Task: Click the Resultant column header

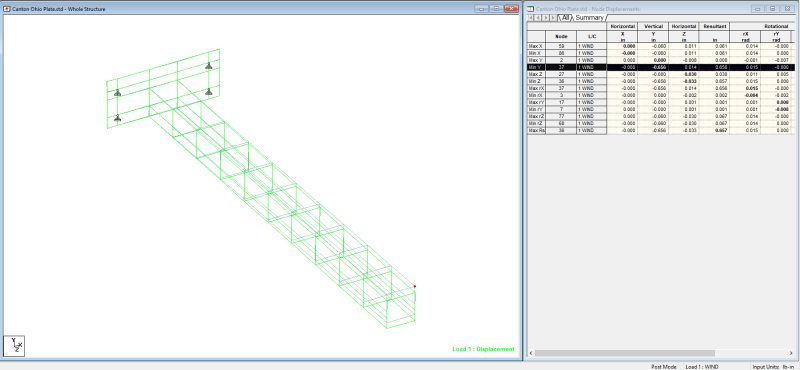Action: coord(714,26)
